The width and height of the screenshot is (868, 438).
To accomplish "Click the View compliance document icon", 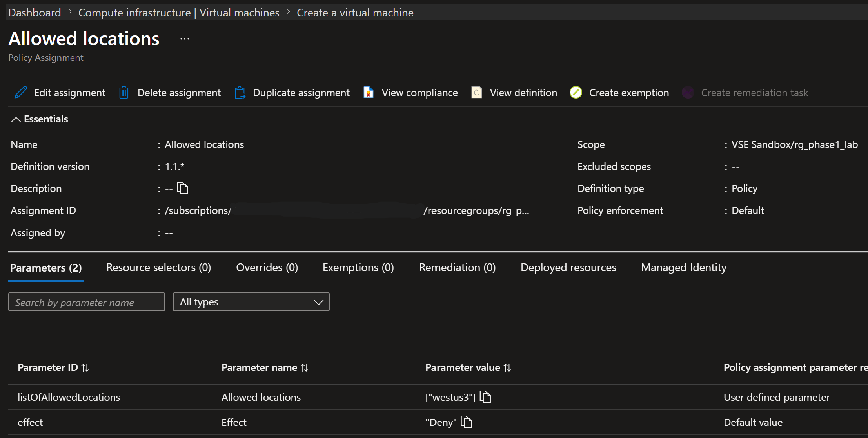I will (369, 93).
